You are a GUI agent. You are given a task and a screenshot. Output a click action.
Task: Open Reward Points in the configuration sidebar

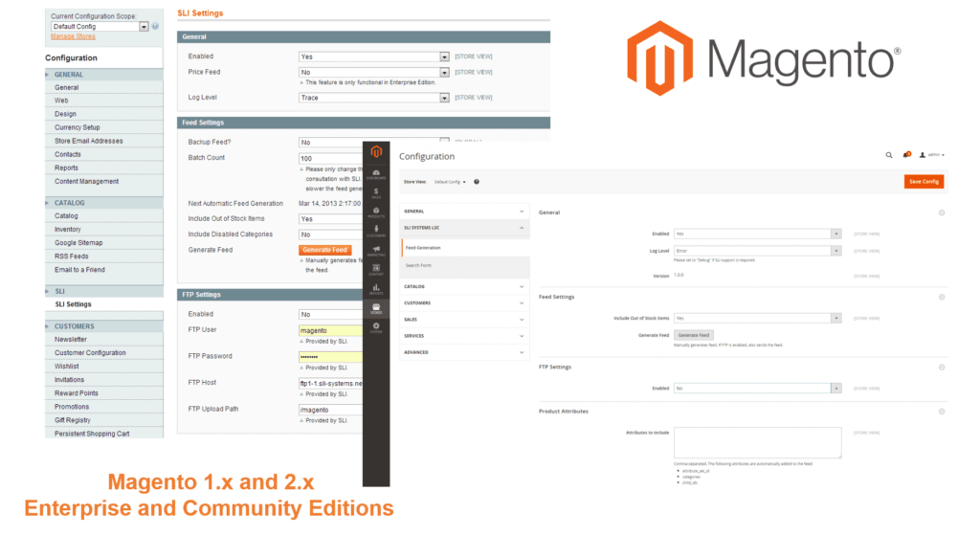tap(77, 393)
